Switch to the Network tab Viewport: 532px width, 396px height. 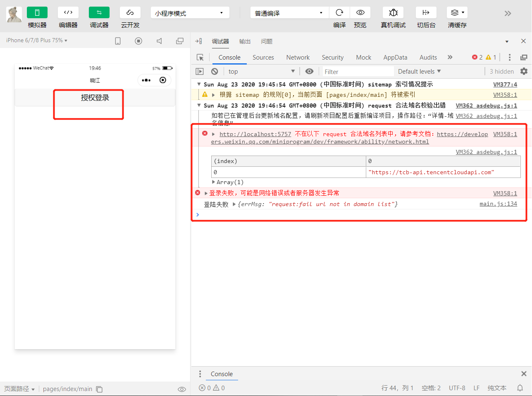point(298,58)
